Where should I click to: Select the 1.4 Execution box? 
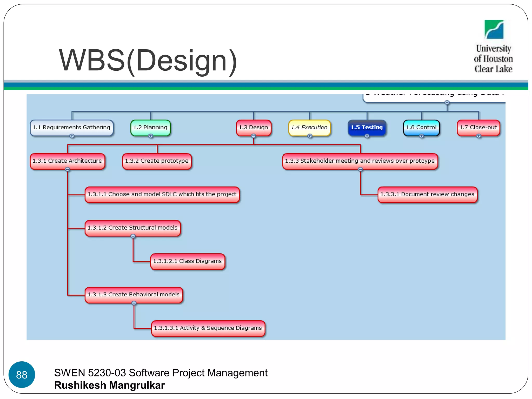coord(310,128)
